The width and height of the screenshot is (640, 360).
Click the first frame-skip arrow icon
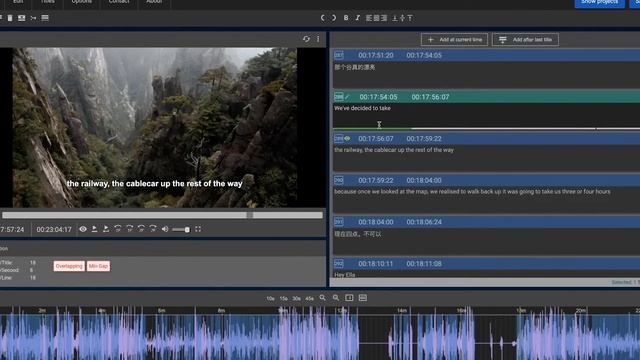[x=118, y=229]
